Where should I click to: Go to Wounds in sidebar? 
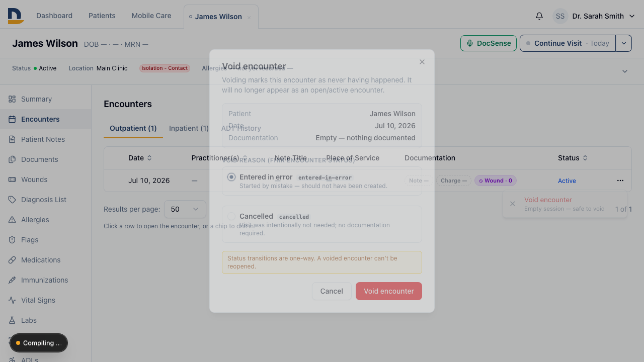45,179
